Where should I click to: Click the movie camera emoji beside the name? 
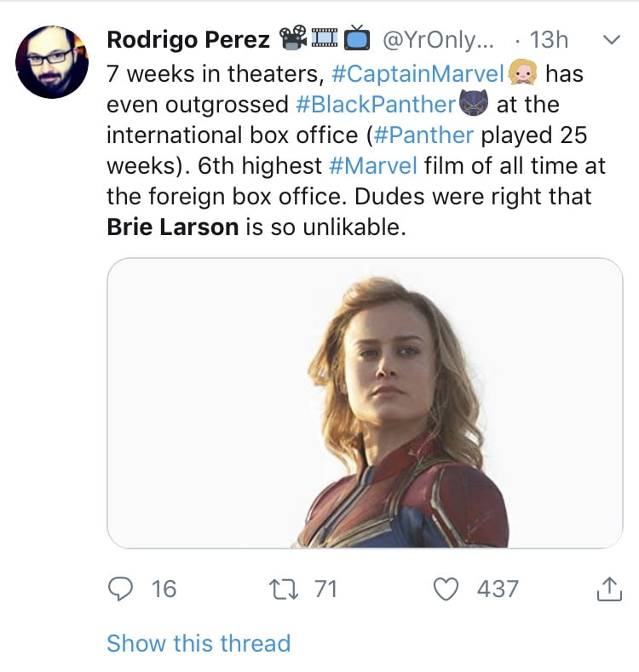(x=293, y=39)
